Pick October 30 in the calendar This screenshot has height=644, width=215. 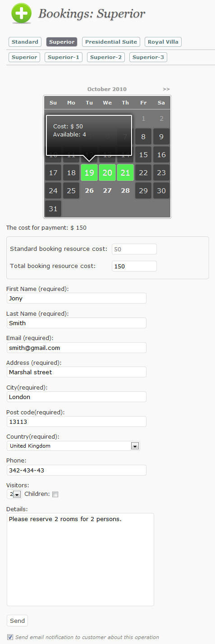(161, 190)
